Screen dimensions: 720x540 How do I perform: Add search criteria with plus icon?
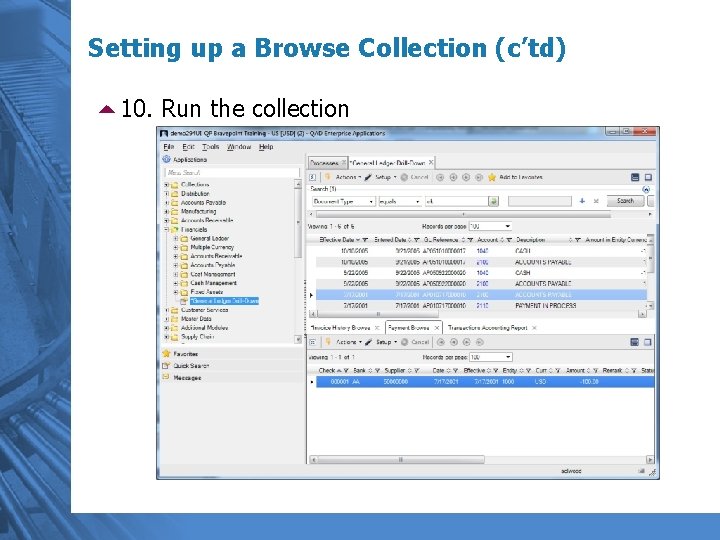582,201
